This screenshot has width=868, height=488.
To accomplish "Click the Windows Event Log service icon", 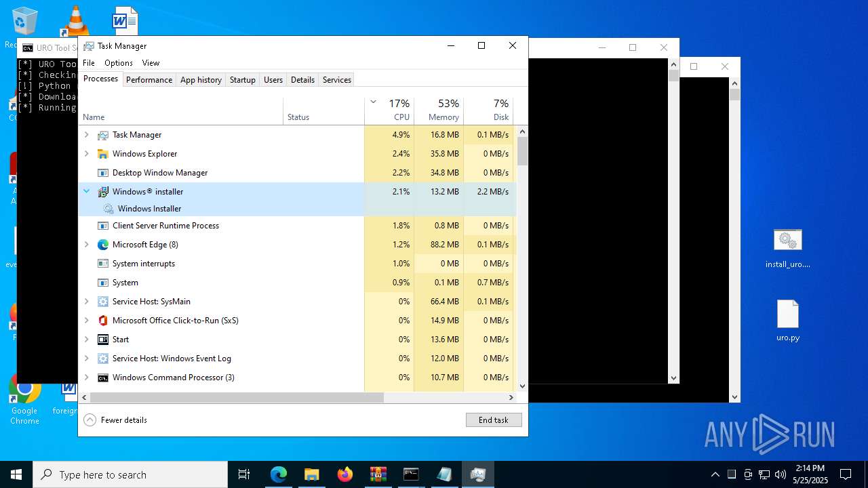I will (103, 359).
